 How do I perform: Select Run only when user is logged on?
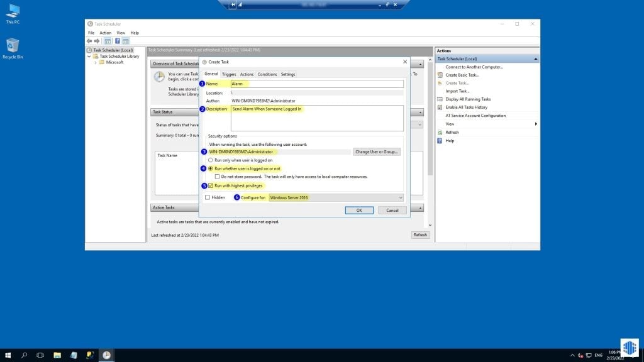(x=209, y=159)
